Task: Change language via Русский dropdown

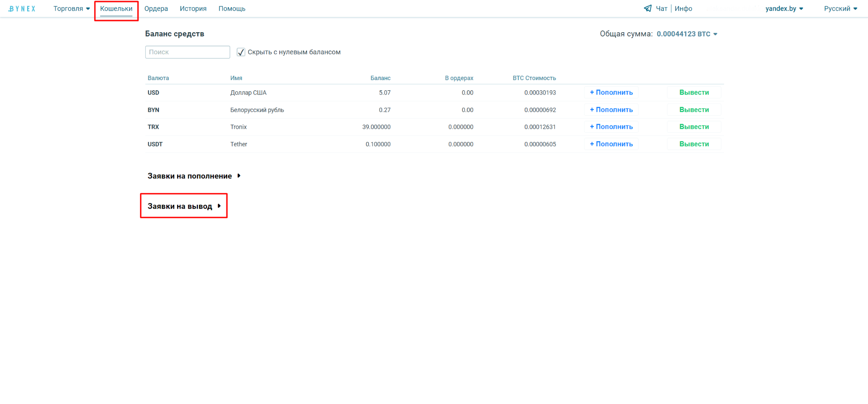Action: pos(840,8)
